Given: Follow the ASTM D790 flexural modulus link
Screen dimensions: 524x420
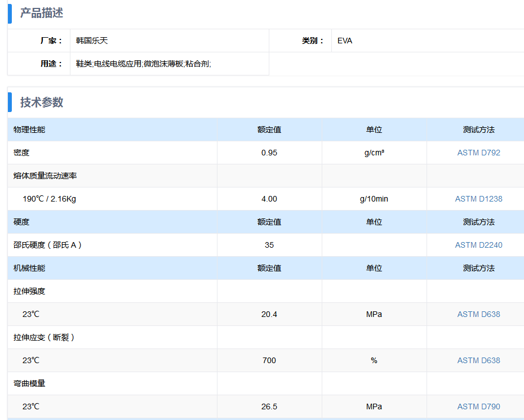Looking at the screenshot, I should coord(478,406).
